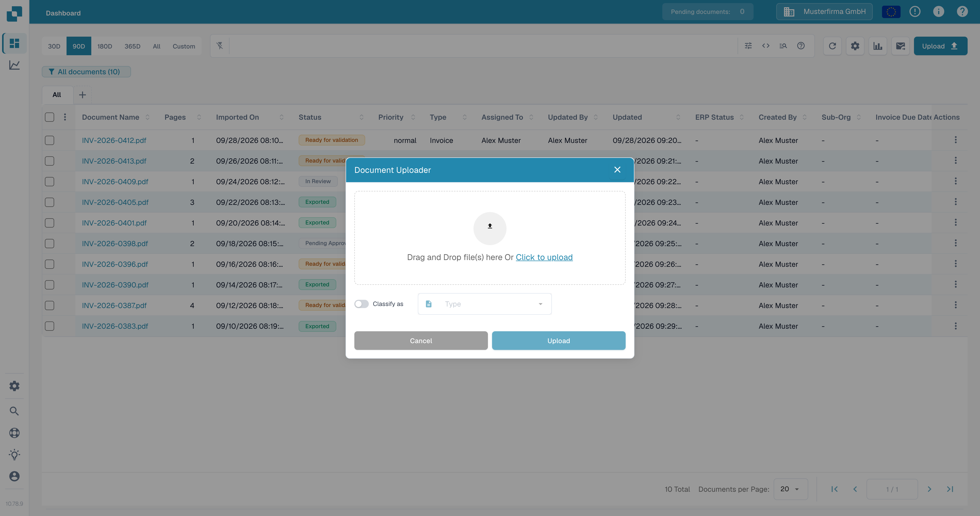980x516 pixels.
Task: Open the Documents per Page dropdown
Action: click(x=790, y=489)
